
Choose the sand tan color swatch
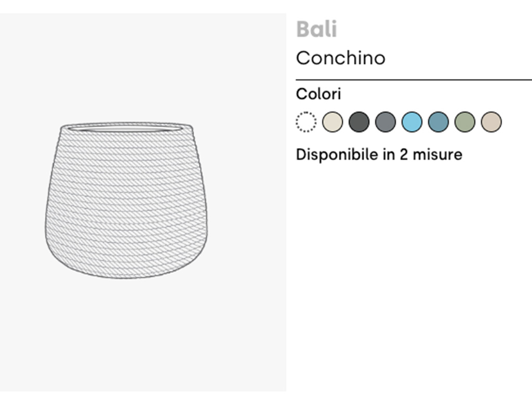(491, 122)
